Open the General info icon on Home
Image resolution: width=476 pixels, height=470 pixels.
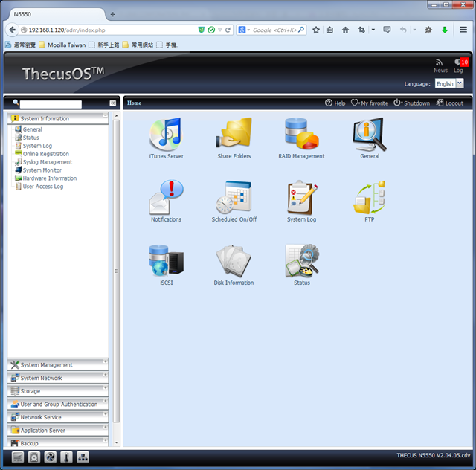coord(370,135)
